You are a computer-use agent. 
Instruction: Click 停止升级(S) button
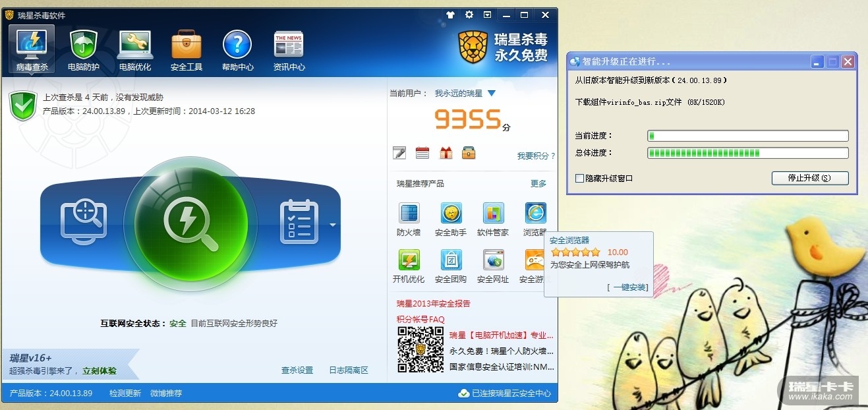coord(810,178)
